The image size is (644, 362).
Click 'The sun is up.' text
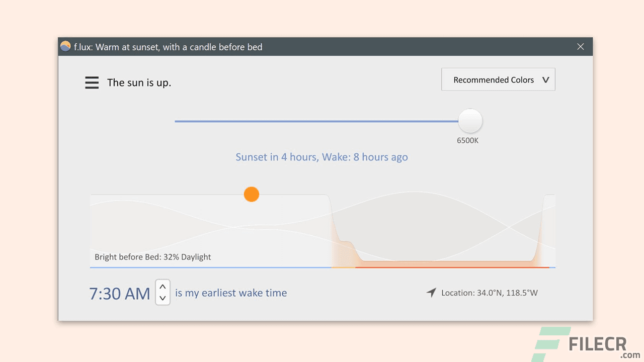(139, 83)
